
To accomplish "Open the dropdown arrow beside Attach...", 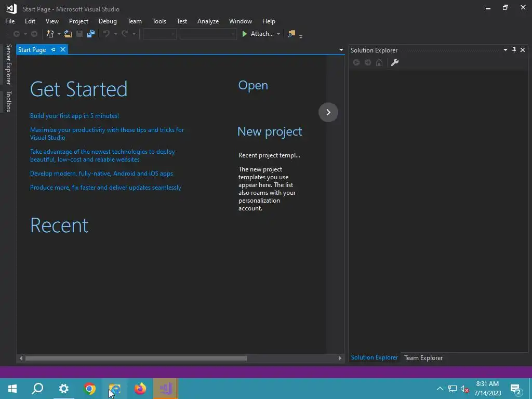I will [x=278, y=34].
